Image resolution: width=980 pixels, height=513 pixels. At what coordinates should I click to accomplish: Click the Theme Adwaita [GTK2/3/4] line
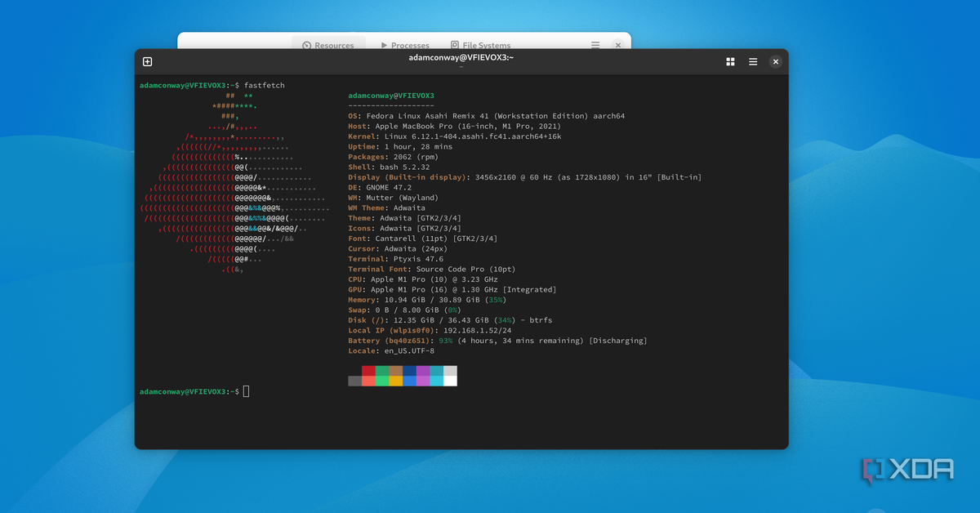pyautogui.click(x=407, y=218)
